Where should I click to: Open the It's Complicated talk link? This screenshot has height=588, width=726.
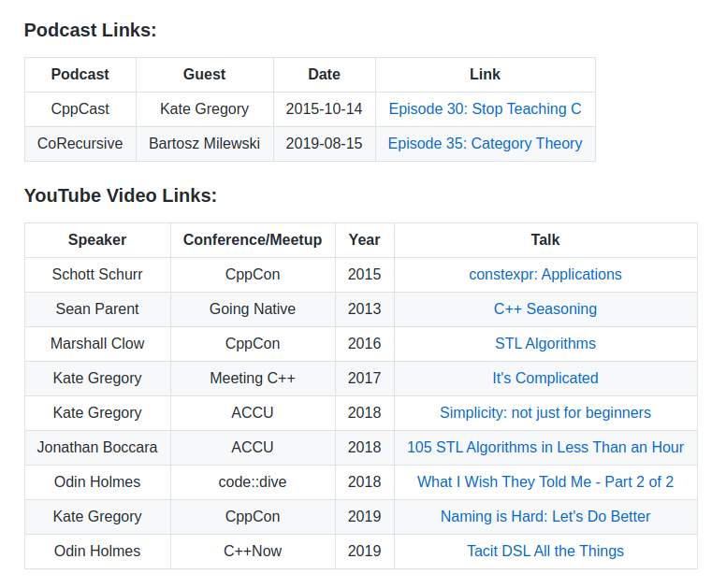(x=544, y=379)
